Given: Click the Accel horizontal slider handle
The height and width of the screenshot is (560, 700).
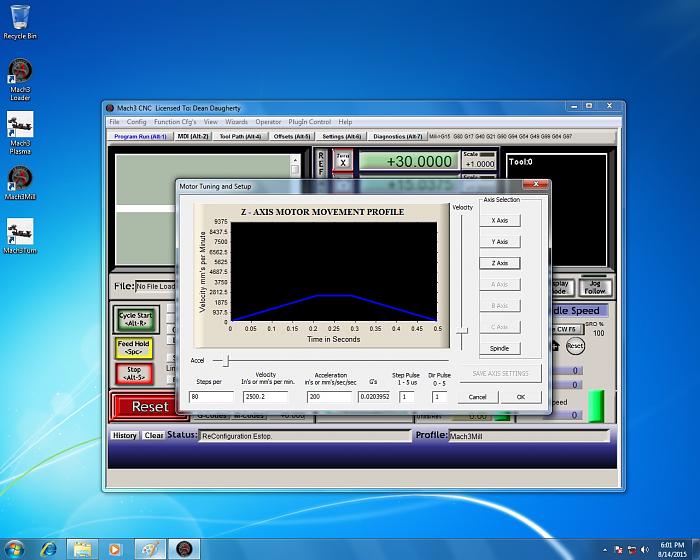Looking at the screenshot, I should (226, 360).
